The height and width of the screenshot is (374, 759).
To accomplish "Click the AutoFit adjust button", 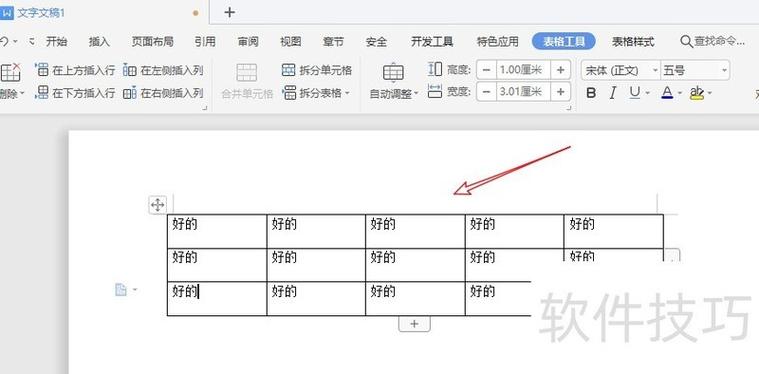I will [x=393, y=81].
